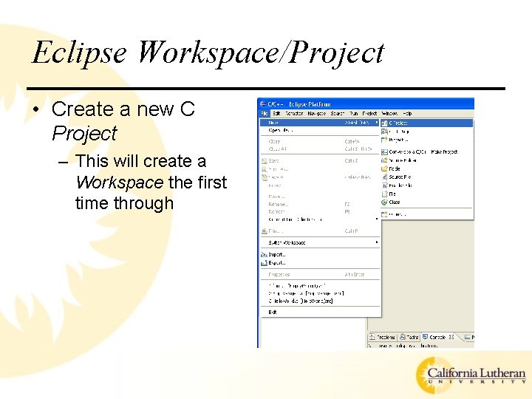This screenshot has height=399, width=532.
Task: Select the C Project icon in New submenu
Action: [x=384, y=123]
